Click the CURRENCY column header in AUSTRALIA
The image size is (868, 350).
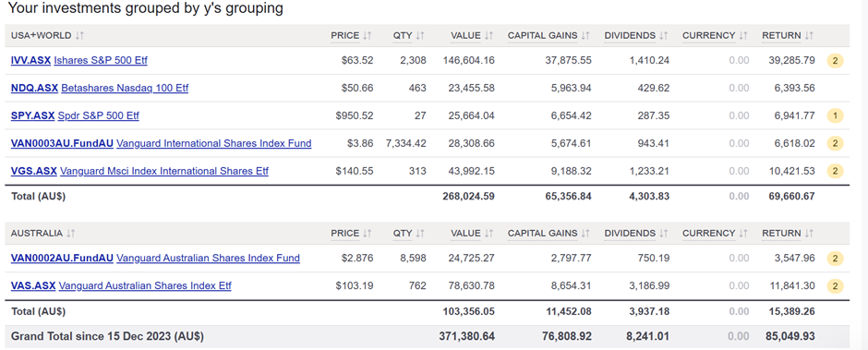click(708, 233)
